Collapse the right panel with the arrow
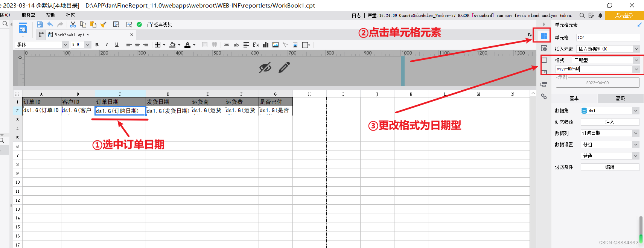 tap(544, 25)
